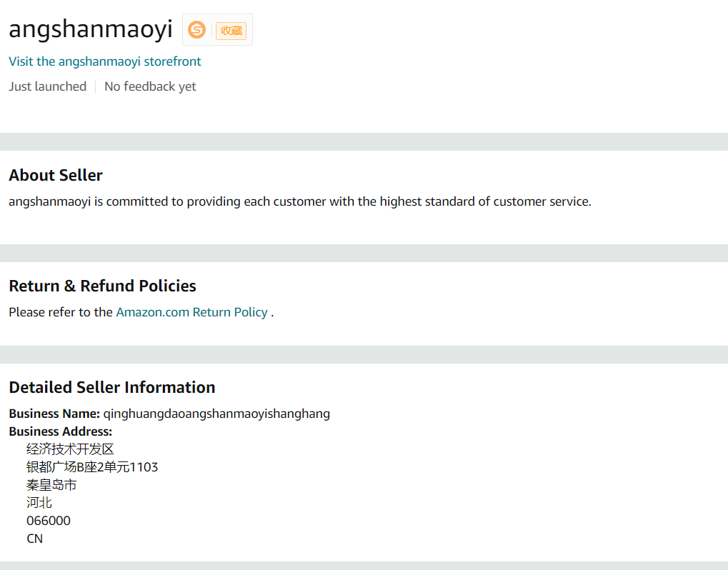Click the 066000 postal code

tap(49, 521)
